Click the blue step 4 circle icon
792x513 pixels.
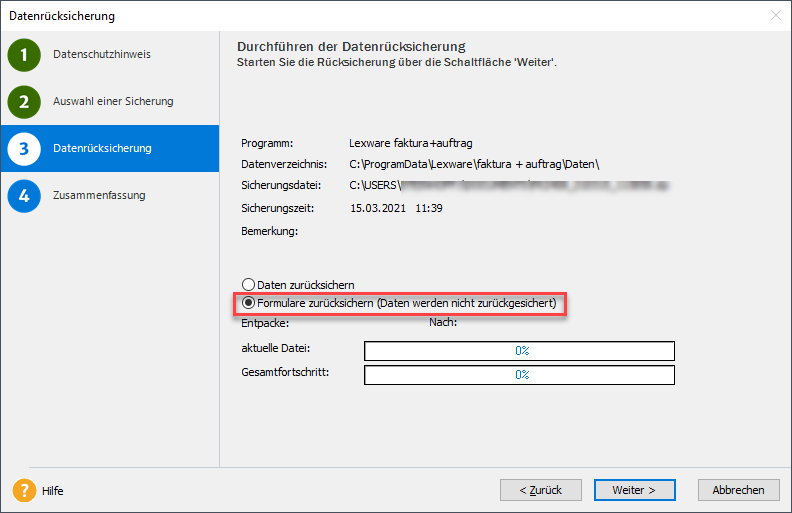pyautogui.click(x=24, y=195)
